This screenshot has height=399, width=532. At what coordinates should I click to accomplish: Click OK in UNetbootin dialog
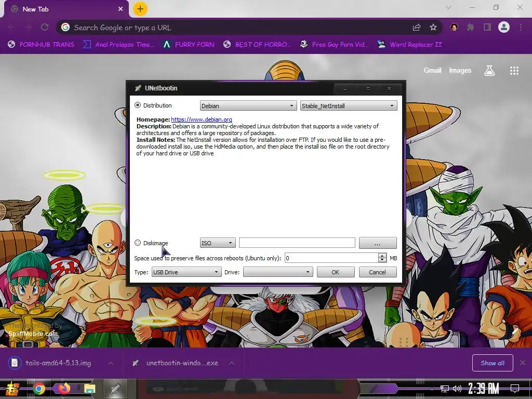point(336,272)
